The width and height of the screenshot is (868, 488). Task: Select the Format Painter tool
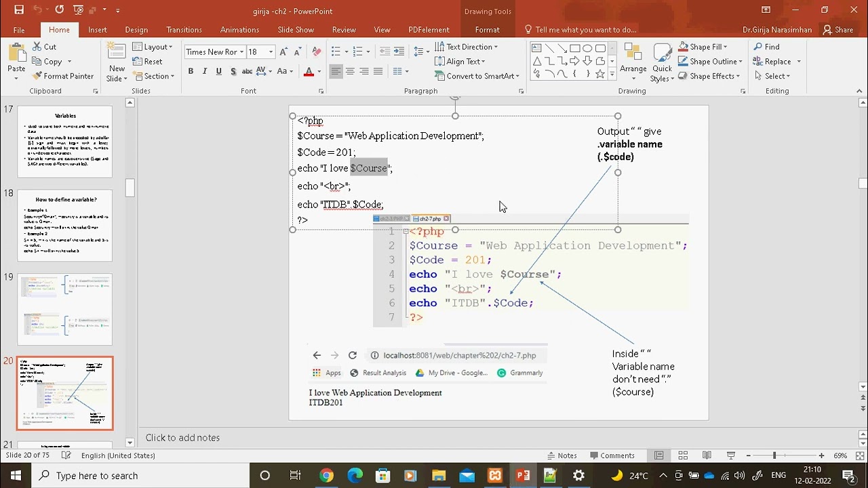pyautogui.click(x=63, y=76)
